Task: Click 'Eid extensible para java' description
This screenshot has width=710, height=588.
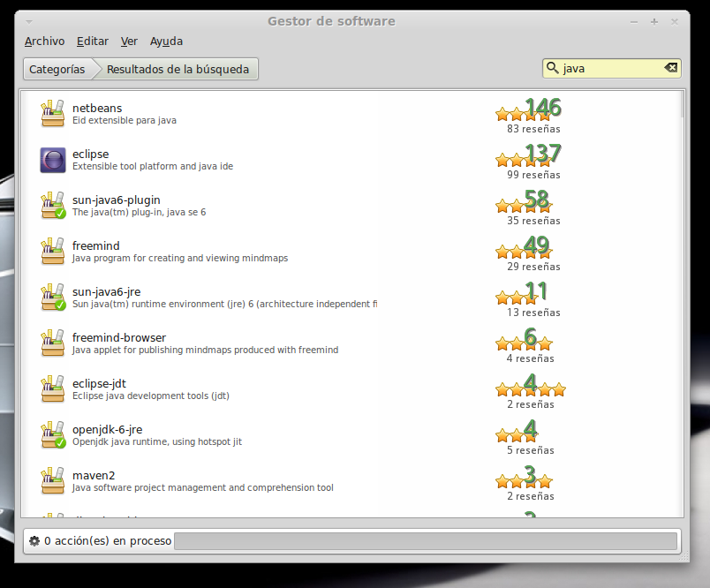Action: pyautogui.click(x=125, y=120)
